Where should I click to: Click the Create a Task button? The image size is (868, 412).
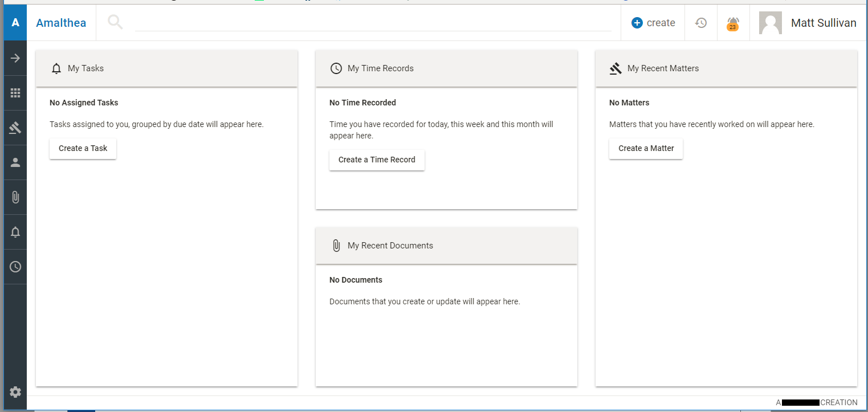83,148
